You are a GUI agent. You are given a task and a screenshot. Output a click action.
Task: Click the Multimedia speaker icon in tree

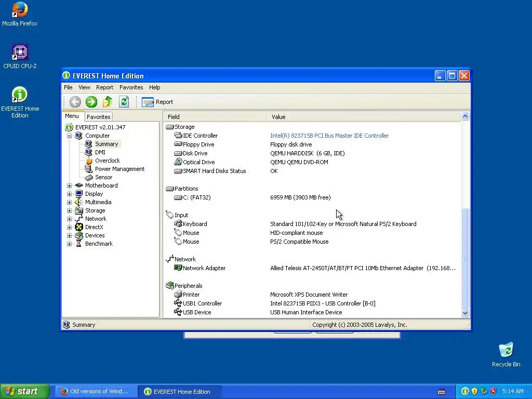pyautogui.click(x=79, y=202)
